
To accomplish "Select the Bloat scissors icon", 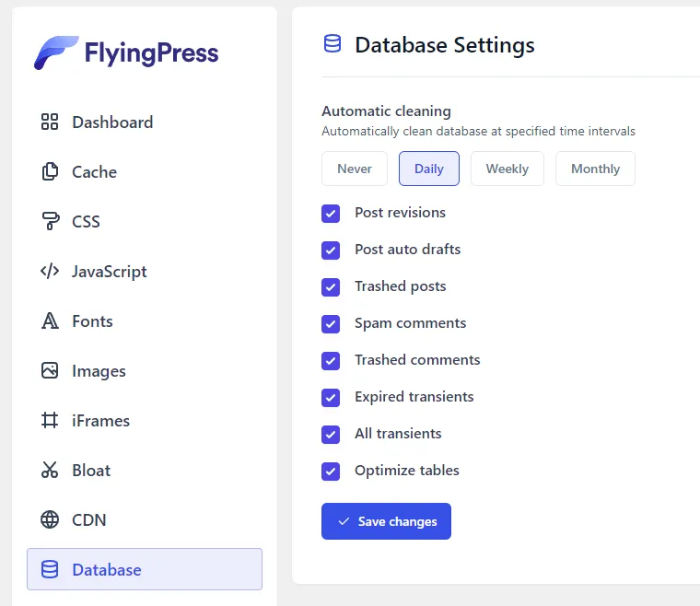I will point(50,471).
